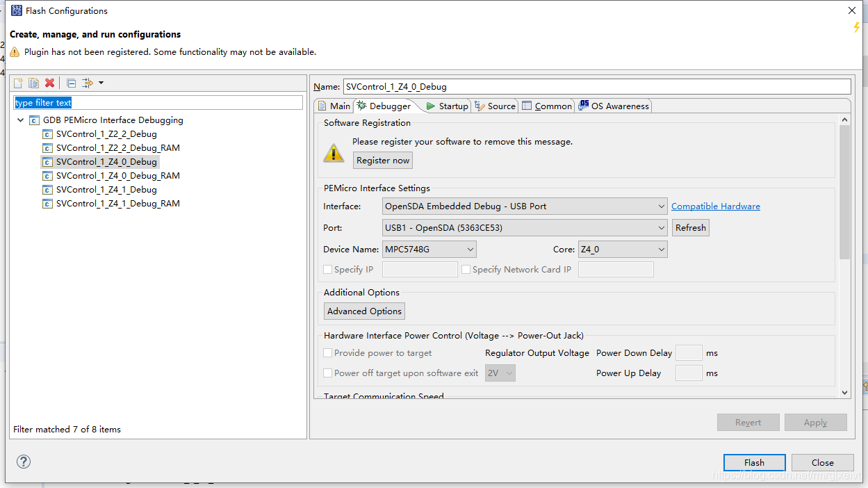The image size is (868, 488).
Task: Switch to the Debugger tab
Action: point(384,106)
